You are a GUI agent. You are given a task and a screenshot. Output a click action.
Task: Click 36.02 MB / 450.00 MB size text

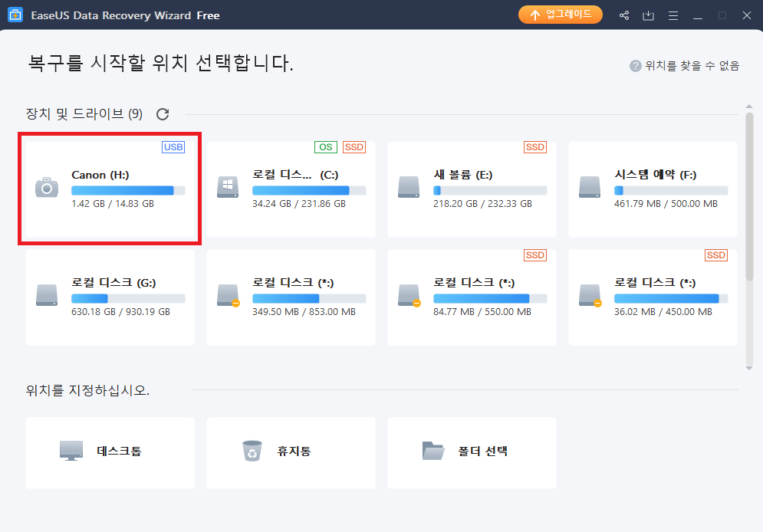pos(663,312)
